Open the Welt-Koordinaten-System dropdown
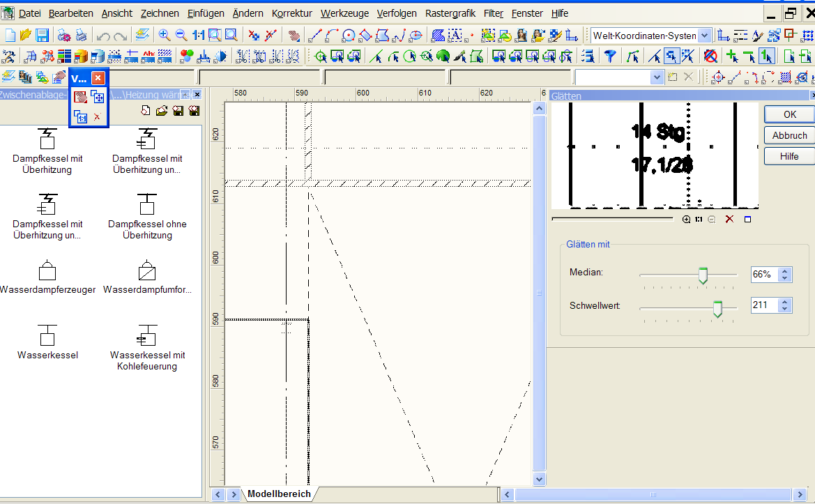The image size is (815, 504). click(704, 36)
